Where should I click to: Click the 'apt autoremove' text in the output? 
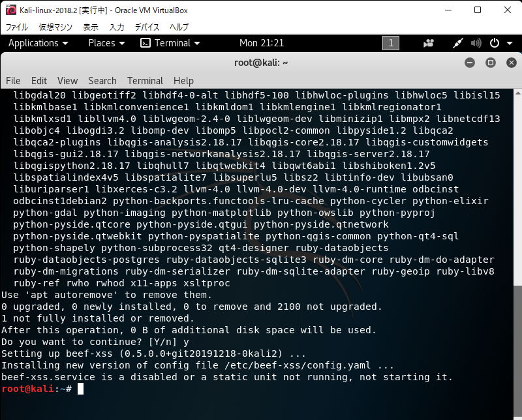[x=72, y=295]
